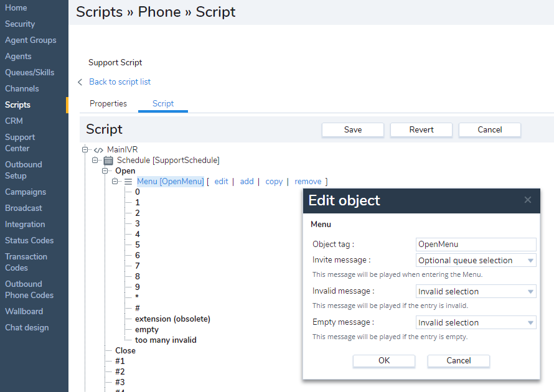Select the #2 tree item
Screen dimensions: 554x392
[x=120, y=372]
